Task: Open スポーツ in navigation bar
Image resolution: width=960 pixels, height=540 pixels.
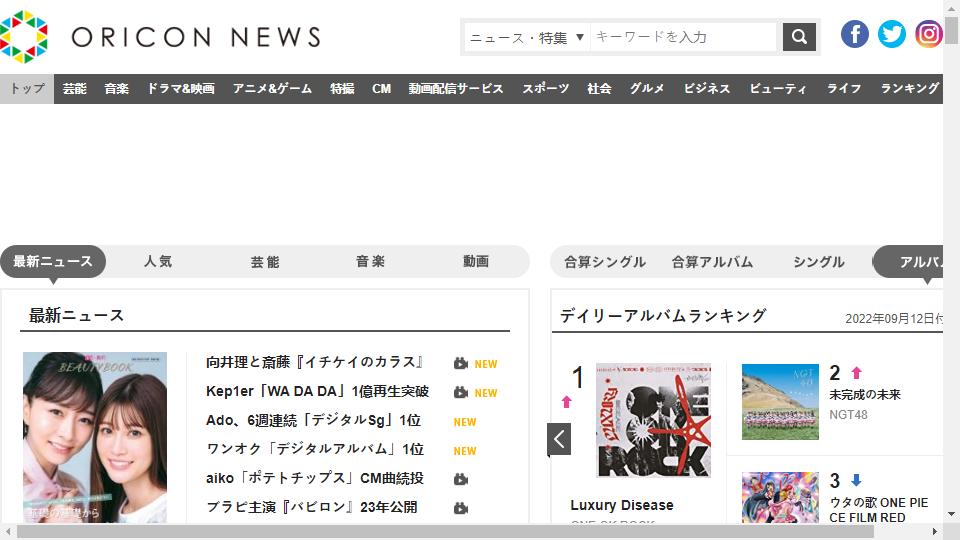Action: click(546, 89)
